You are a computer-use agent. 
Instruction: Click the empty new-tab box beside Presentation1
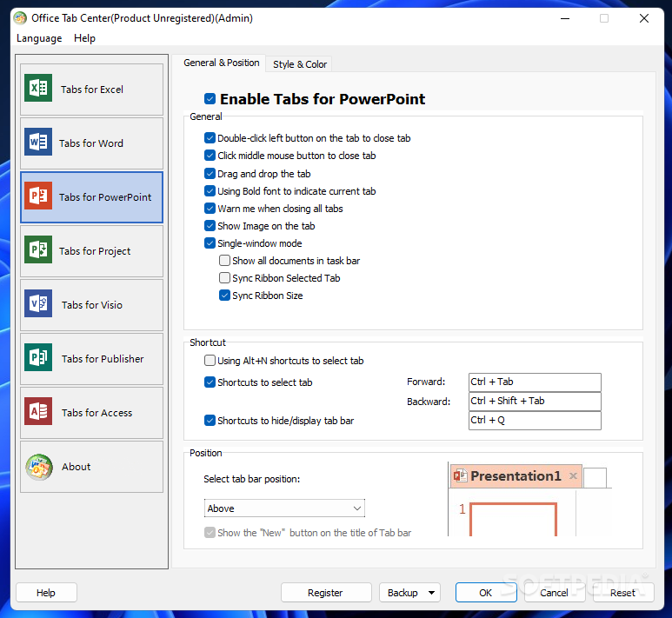tap(595, 477)
